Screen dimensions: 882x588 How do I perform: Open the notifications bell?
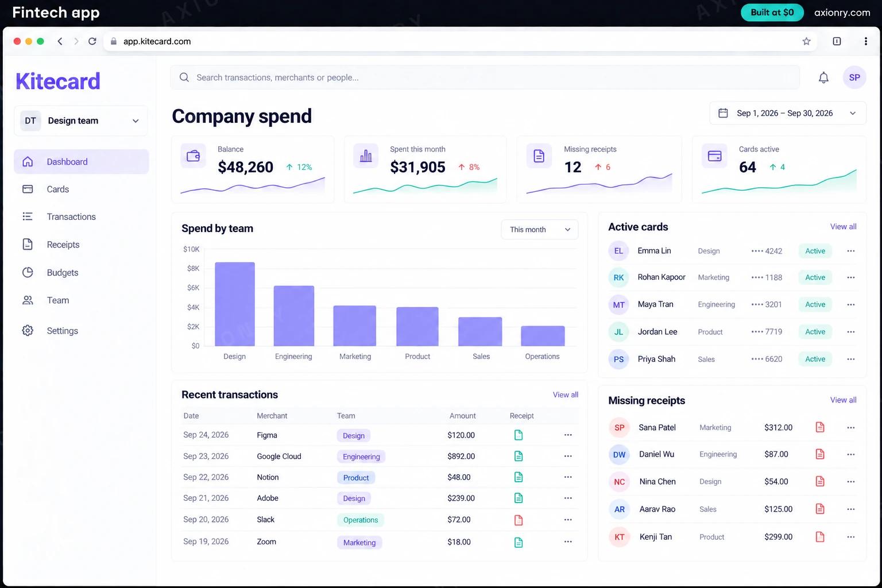click(823, 78)
